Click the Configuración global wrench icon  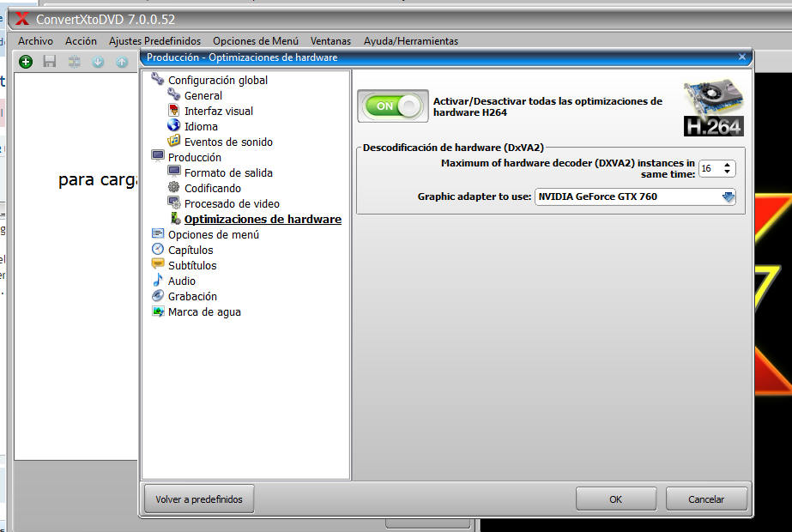pyautogui.click(x=158, y=79)
